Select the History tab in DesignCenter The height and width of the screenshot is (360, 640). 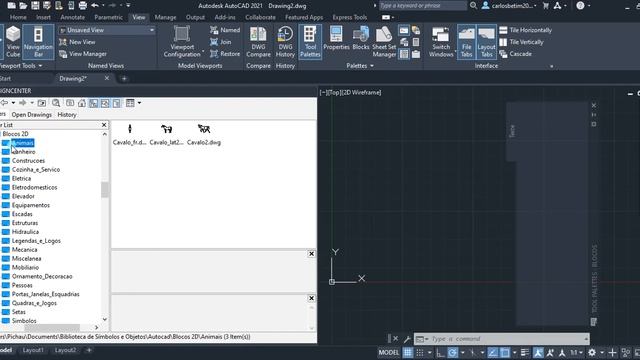coord(67,115)
